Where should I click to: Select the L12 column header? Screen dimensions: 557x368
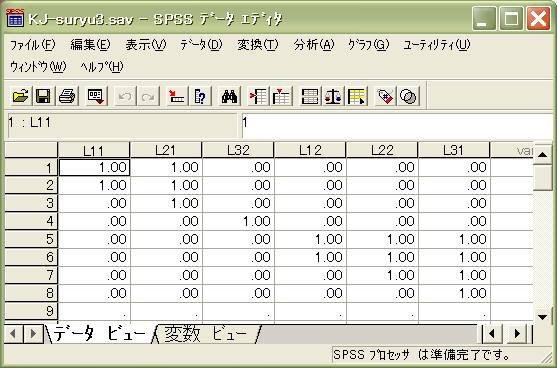(x=310, y=150)
